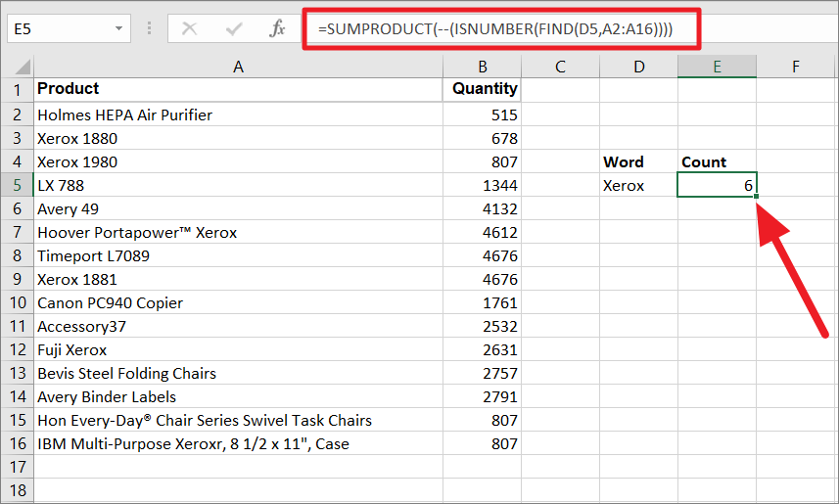Viewport: 839px width, 504px height.
Task: Click the Cancel (X) formula bar icon
Action: 189,28
